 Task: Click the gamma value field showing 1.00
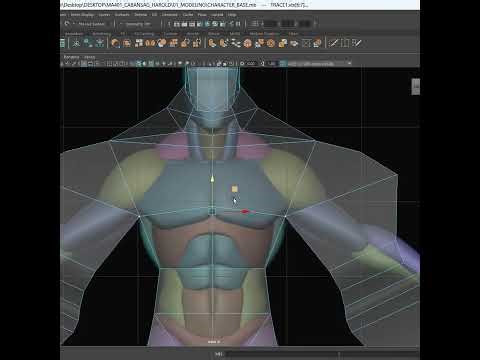tap(272, 63)
